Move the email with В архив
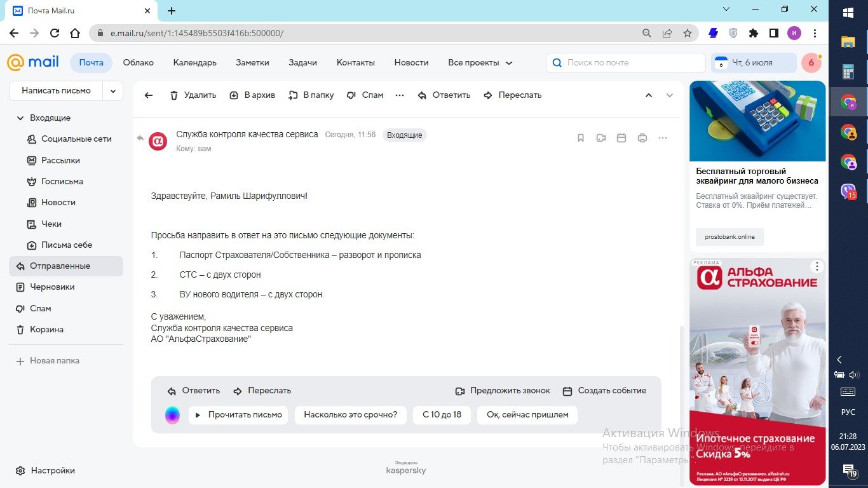868x488 pixels. click(252, 95)
